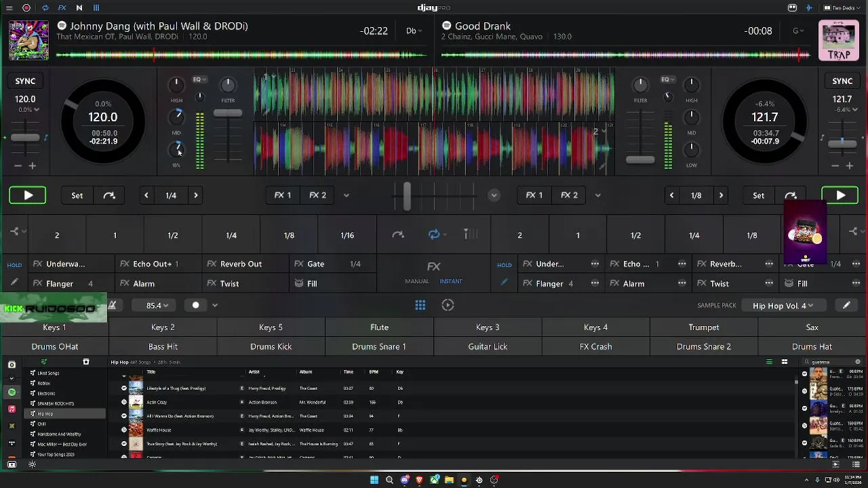Toggle the blue loop view icon in top bar
Image resolution: width=868 pixels, height=488 pixels.
pos(45,8)
